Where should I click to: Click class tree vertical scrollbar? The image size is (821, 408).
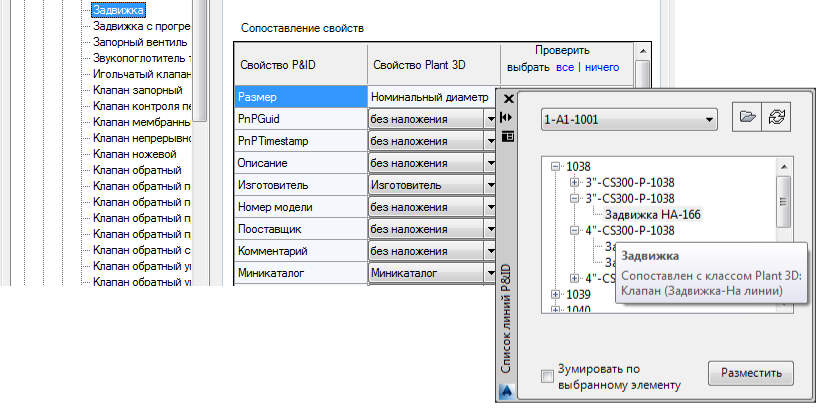tap(200, 60)
